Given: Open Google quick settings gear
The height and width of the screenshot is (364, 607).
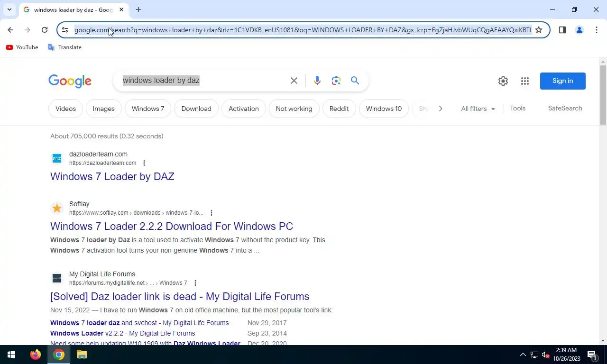Looking at the screenshot, I should coord(503,81).
